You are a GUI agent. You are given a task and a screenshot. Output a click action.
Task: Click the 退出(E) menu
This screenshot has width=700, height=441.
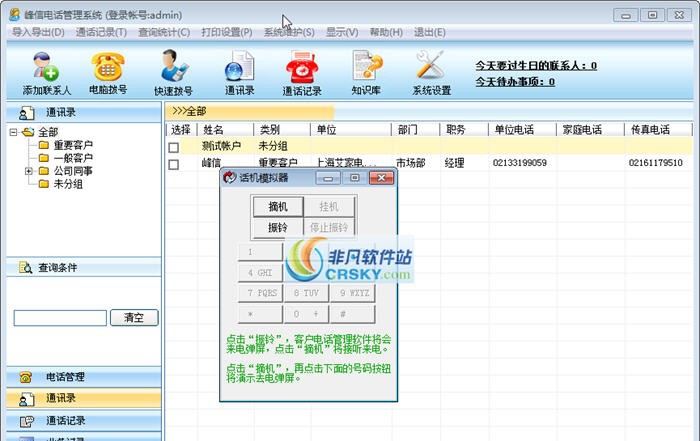(x=429, y=33)
